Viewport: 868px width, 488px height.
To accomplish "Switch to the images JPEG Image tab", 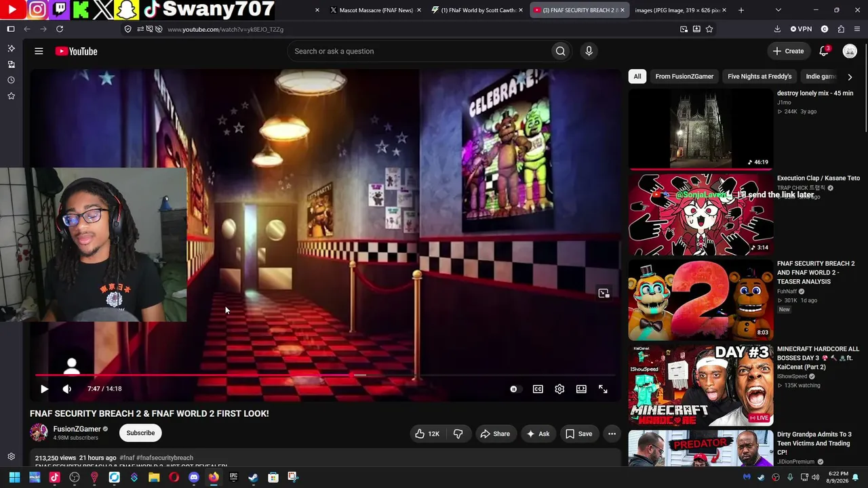I will [679, 10].
